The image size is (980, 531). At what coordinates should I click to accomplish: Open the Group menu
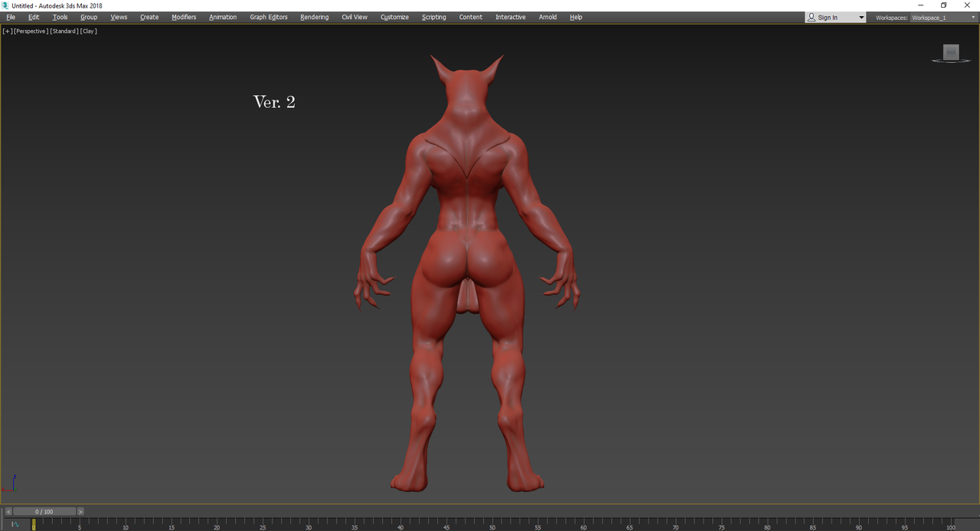(x=89, y=17)
